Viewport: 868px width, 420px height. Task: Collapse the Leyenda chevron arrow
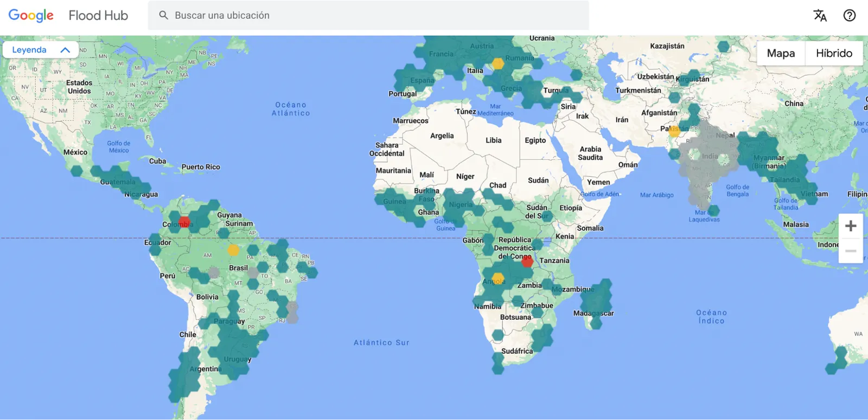(x=65, y=50)
